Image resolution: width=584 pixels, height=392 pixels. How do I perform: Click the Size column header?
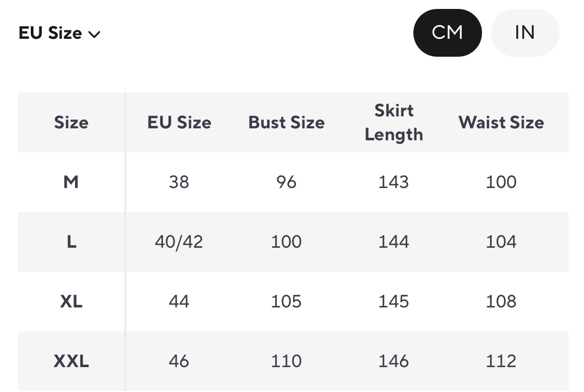pyautogui.click(x=71, y=122)
